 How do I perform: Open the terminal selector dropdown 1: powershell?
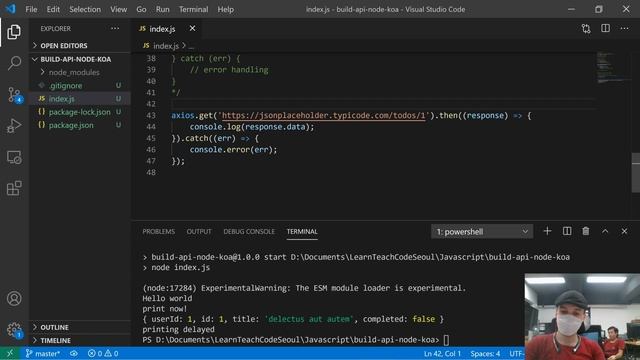pos(482,231)
